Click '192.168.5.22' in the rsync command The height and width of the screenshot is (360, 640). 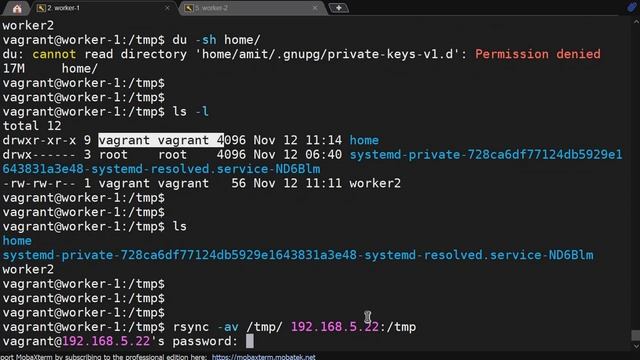pos(335,327)
